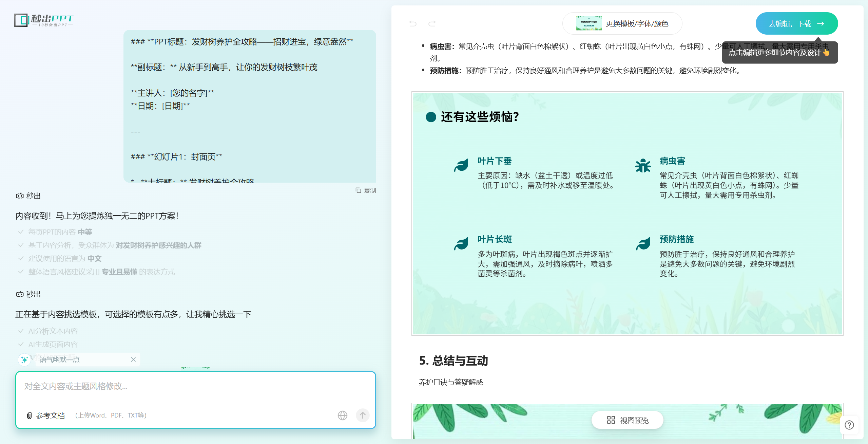Click the paperclip 参考文档 attachment icon

click(x=30, y=415)
